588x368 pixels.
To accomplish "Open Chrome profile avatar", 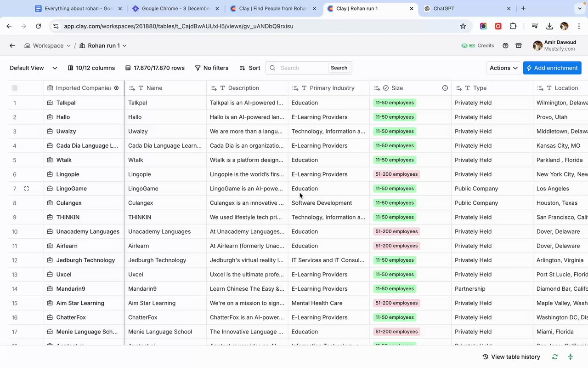I will coord(565,26).
